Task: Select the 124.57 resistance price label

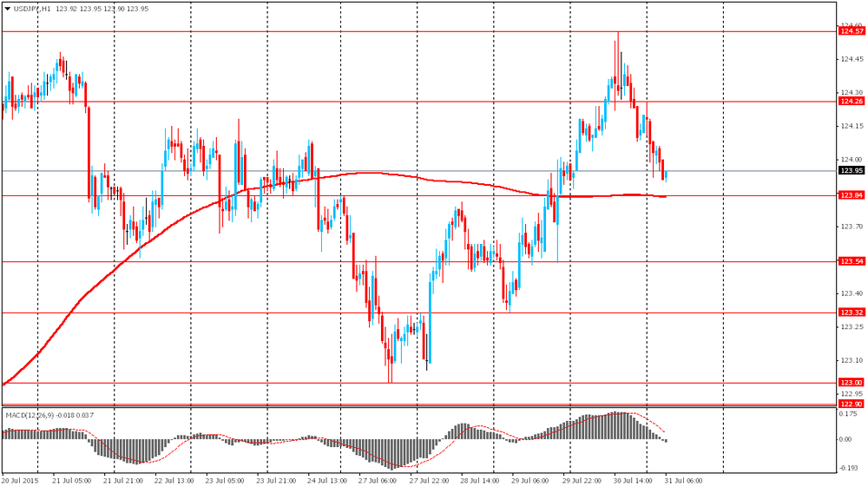Action: pos(851,31)
